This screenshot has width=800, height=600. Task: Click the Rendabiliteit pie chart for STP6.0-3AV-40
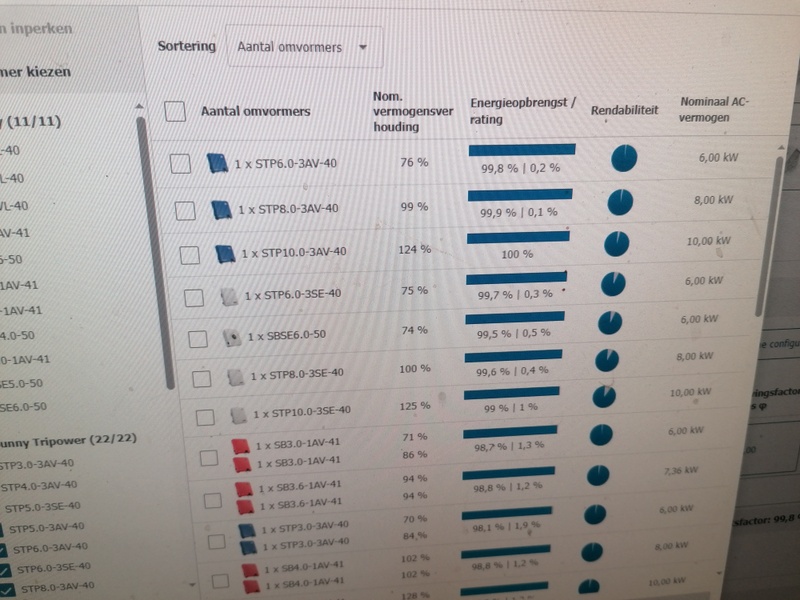624,158
